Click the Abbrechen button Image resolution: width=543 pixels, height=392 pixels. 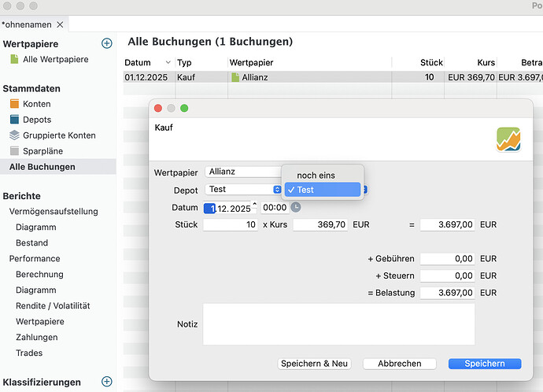point(400,364)
